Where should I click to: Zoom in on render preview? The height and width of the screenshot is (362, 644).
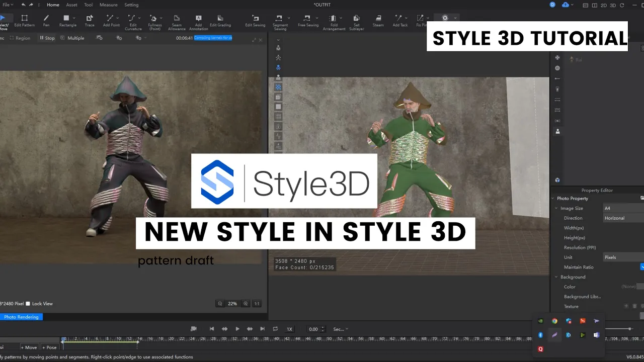pos(246,304)
